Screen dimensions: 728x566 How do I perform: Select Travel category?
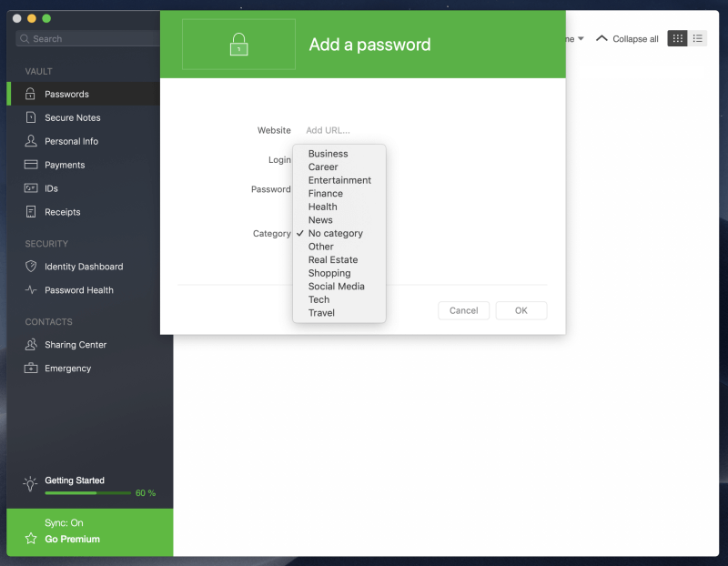click(x=339, y=313)
